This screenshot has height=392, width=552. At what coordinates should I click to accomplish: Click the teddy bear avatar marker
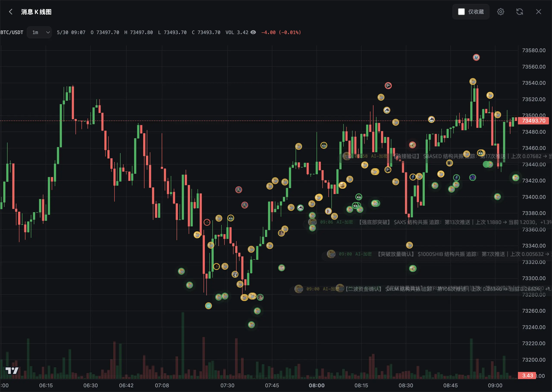pos(342,185)
